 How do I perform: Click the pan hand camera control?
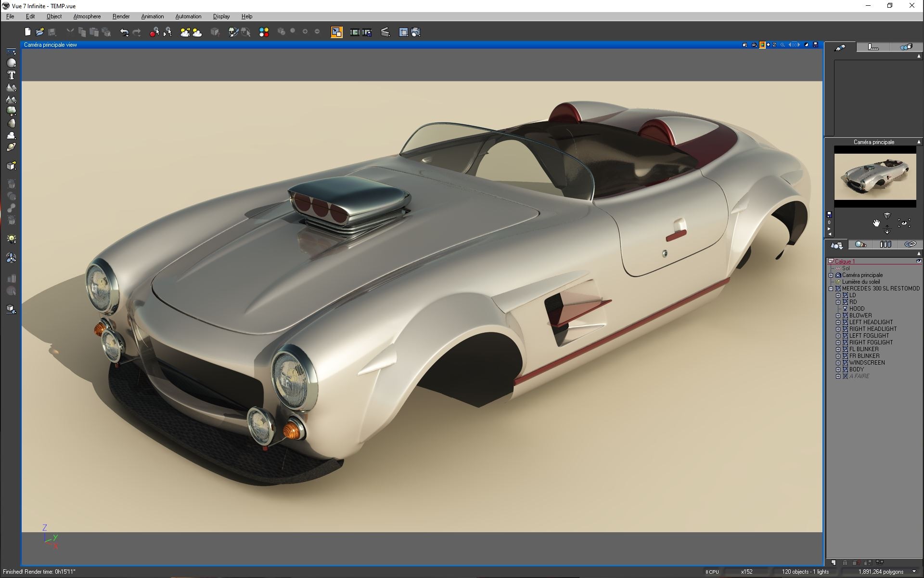(x=876, y=223)
